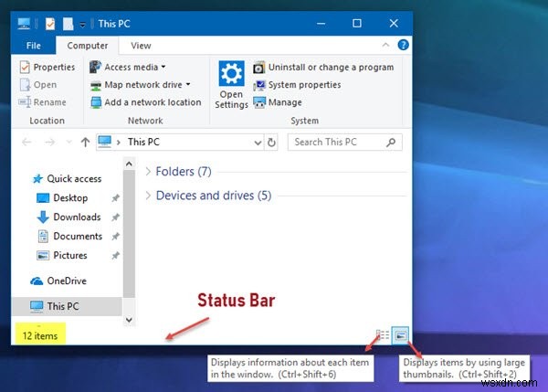Click the Forward navigation arrow
Viewport: 548px width, 392px height.
(50, 142)
